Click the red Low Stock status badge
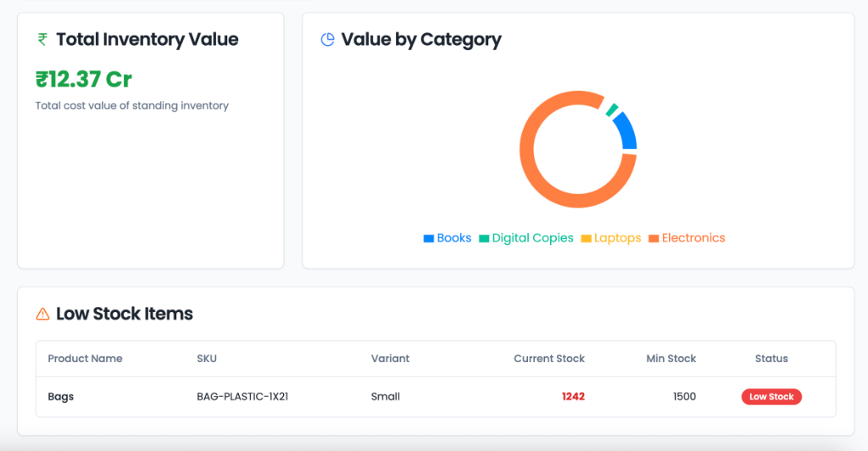This screenshot has width=868, height=451. coord(771,397)
